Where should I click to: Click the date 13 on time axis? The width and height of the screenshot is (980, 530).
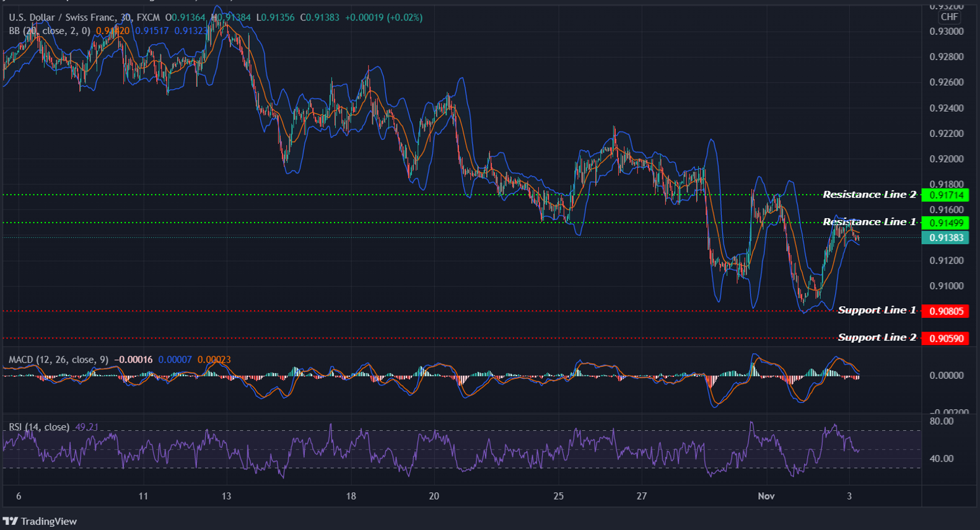click(226, 496)
